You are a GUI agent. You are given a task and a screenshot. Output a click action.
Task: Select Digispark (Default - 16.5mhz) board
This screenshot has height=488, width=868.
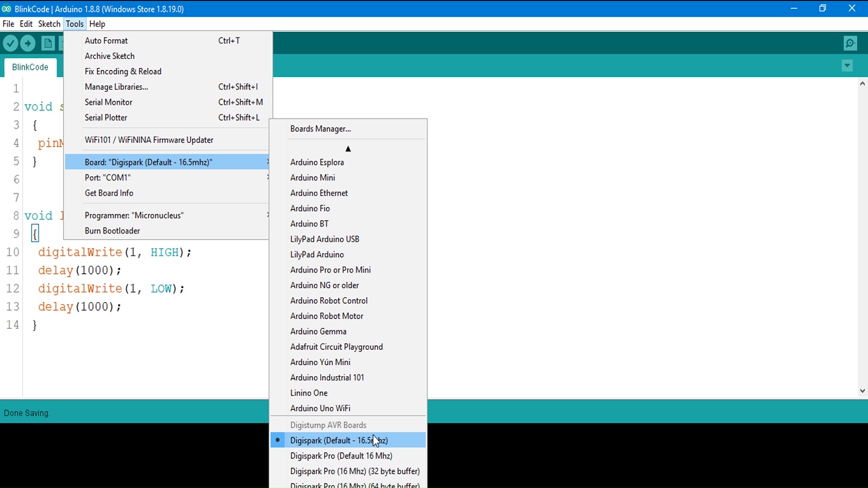(348, 441)
